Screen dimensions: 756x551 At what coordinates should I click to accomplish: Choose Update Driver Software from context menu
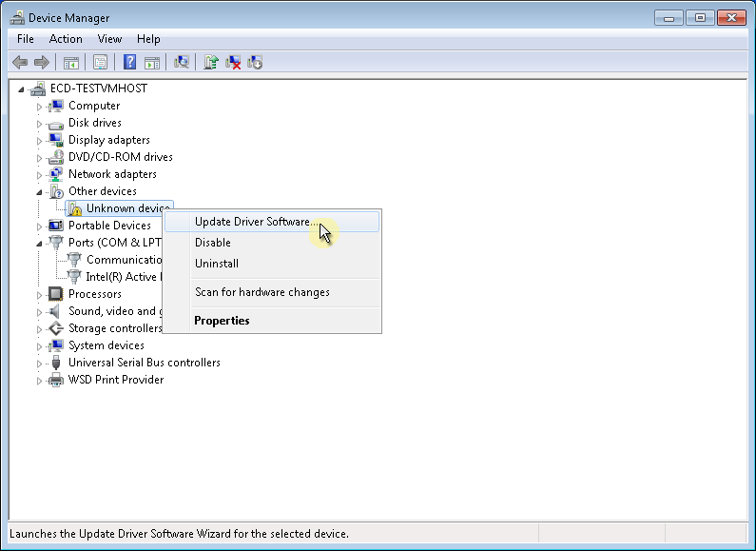tap(272, 222)
